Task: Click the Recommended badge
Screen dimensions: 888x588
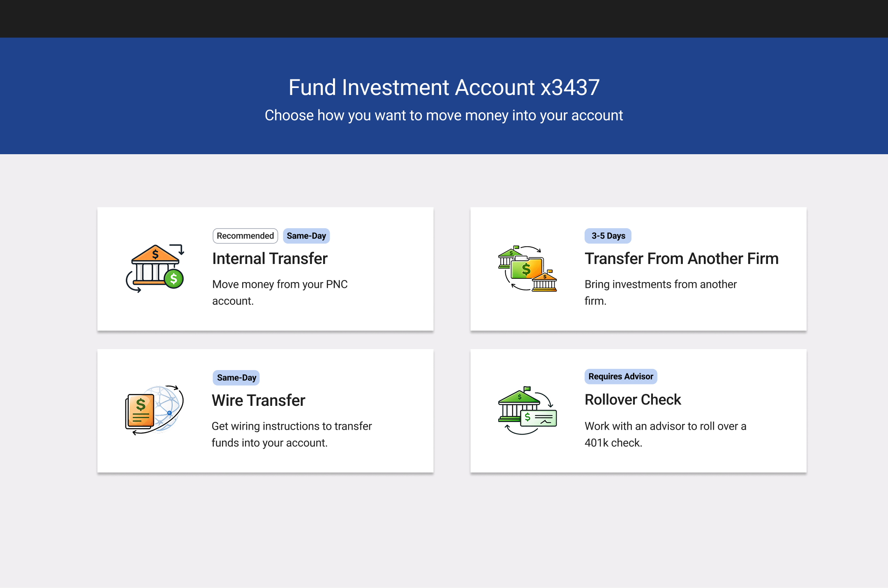Action: pyautogui.click(x=245, y=236)
